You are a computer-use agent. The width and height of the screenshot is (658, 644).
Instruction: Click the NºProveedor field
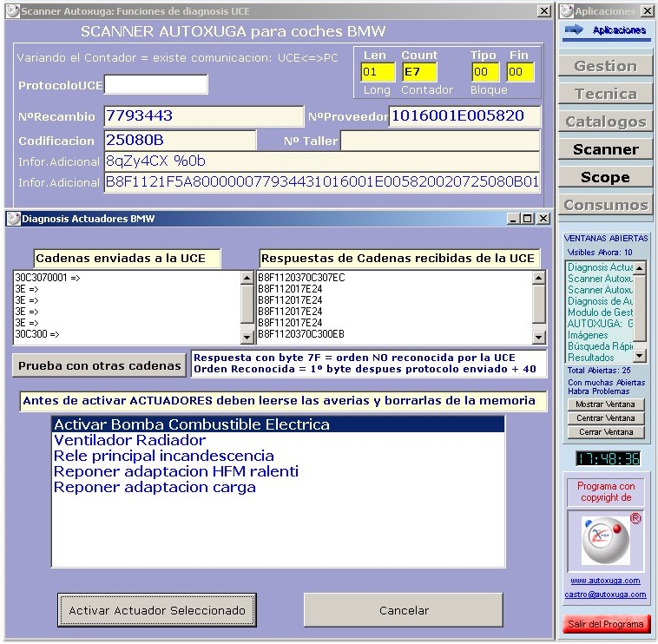pyautogui.click(x=464, y=116)
